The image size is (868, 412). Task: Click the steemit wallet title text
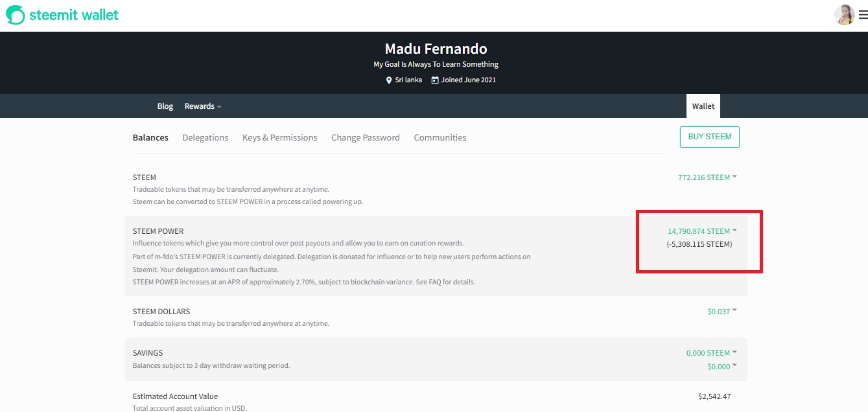pos(74,15)
